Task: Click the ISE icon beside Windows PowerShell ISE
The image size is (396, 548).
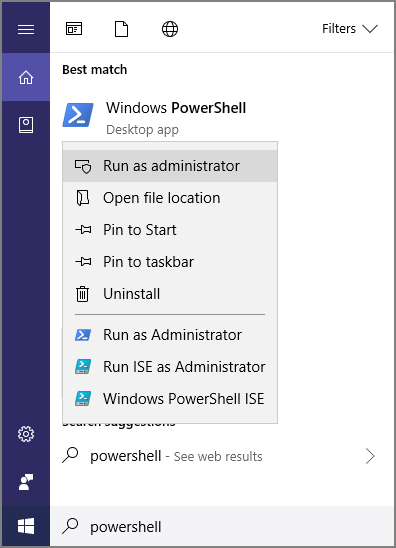Action: [x=83, y=399]
